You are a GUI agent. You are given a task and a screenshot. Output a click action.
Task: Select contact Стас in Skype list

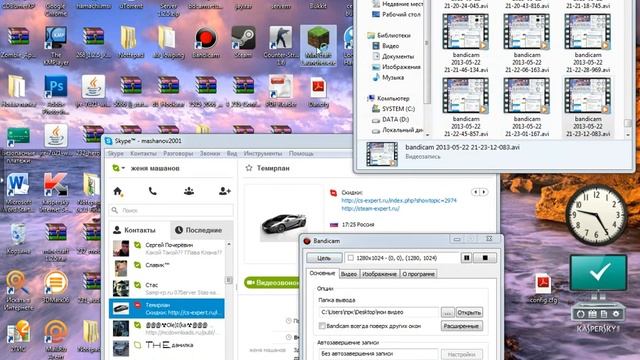click(x=167, y=288)
